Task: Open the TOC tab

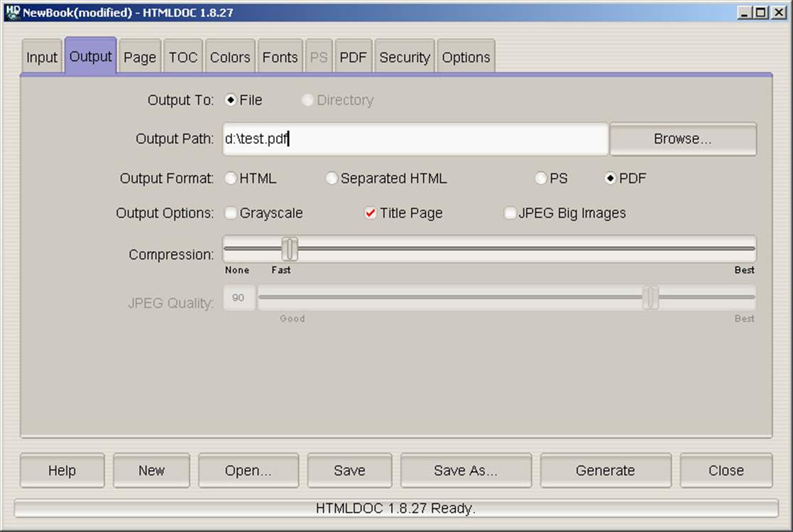Action: click(183, 57)
